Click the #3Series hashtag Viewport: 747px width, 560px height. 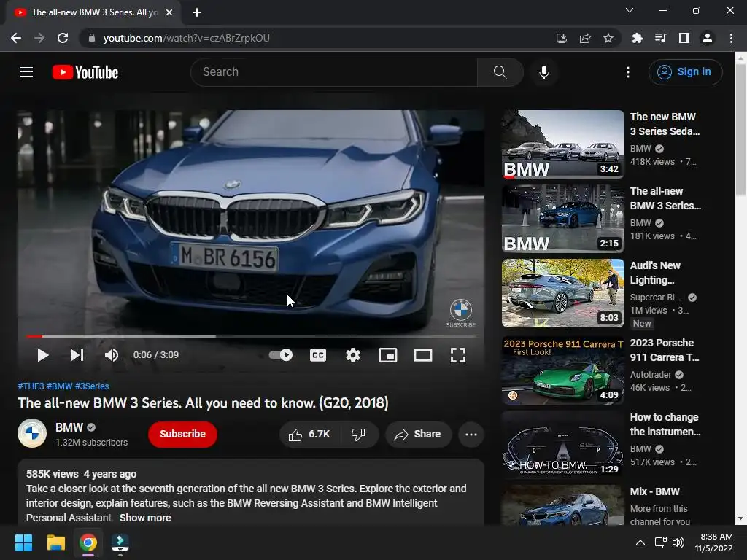click(x=92, y=386)
